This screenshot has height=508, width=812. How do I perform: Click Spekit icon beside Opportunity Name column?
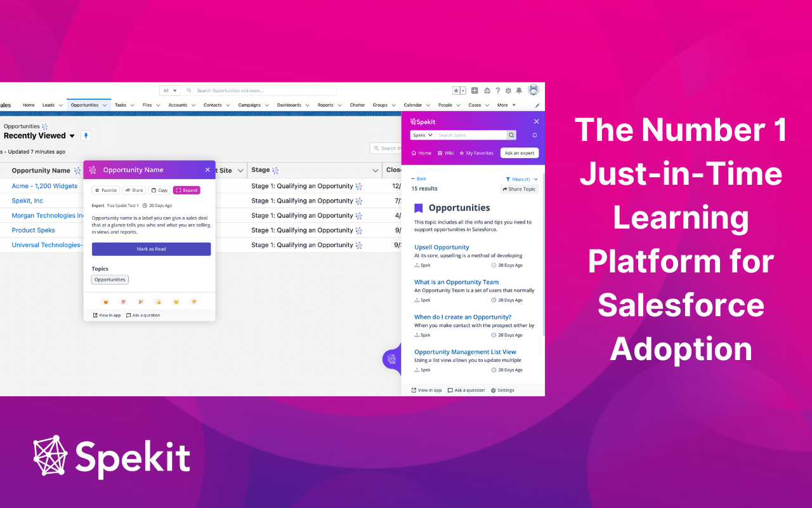click(x=77, y=170)
